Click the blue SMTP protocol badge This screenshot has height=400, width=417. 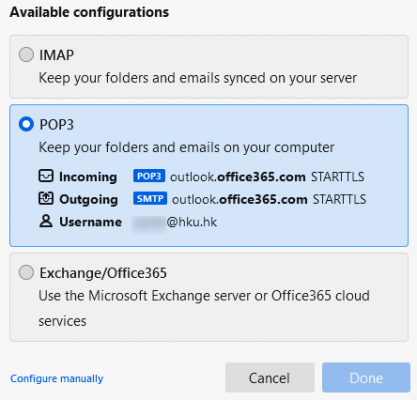pos(150,199)
